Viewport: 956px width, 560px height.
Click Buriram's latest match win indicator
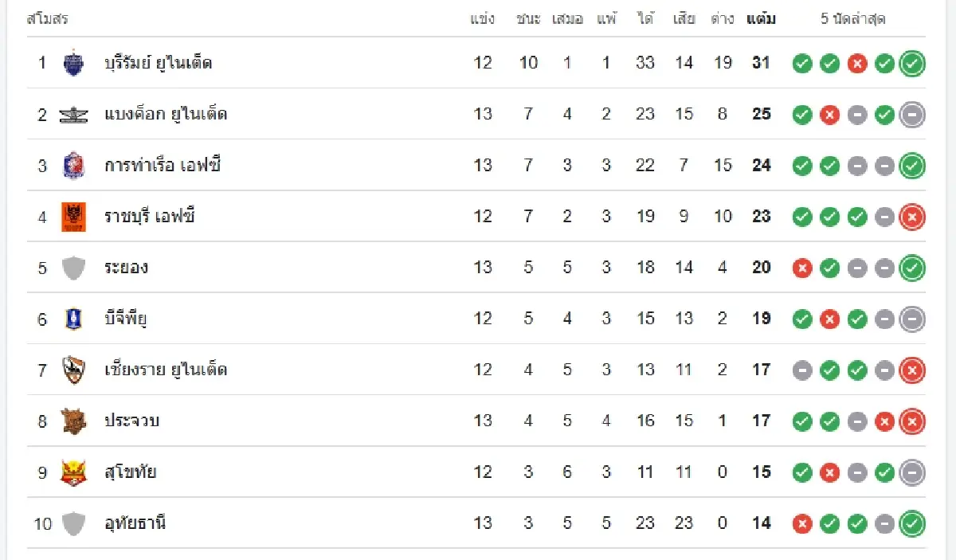(912, 64)
